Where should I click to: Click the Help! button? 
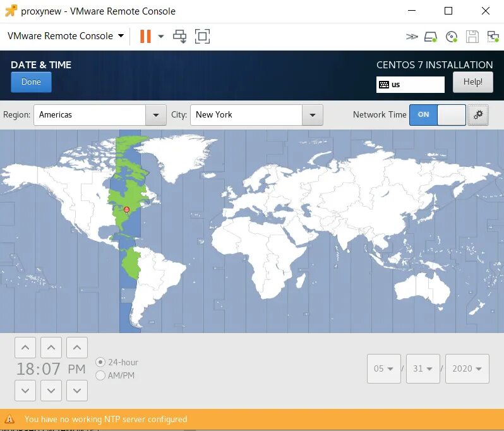click(473, 82)
